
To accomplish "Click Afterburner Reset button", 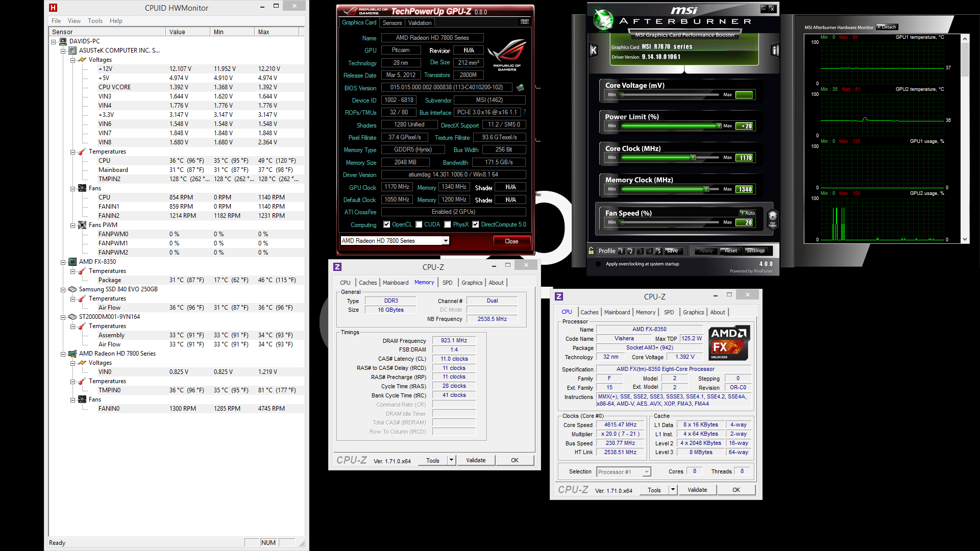I will pyautogui.click(x=730, y=251).
